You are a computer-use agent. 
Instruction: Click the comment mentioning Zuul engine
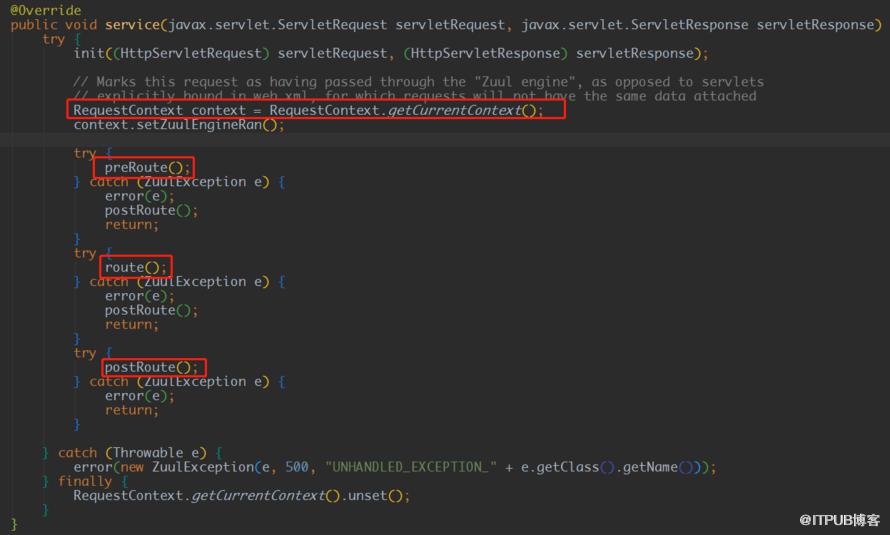[x=418, y=82]
